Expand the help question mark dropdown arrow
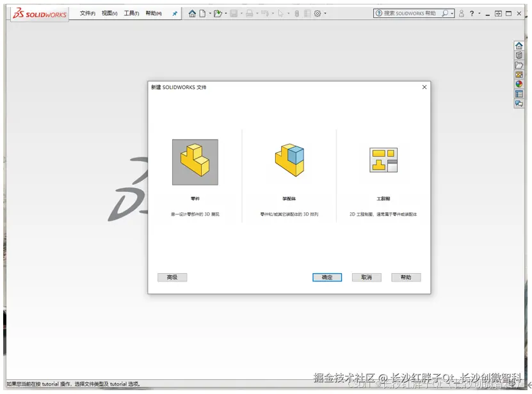Viewport: 532px width, 394px height. coord(480,13)
